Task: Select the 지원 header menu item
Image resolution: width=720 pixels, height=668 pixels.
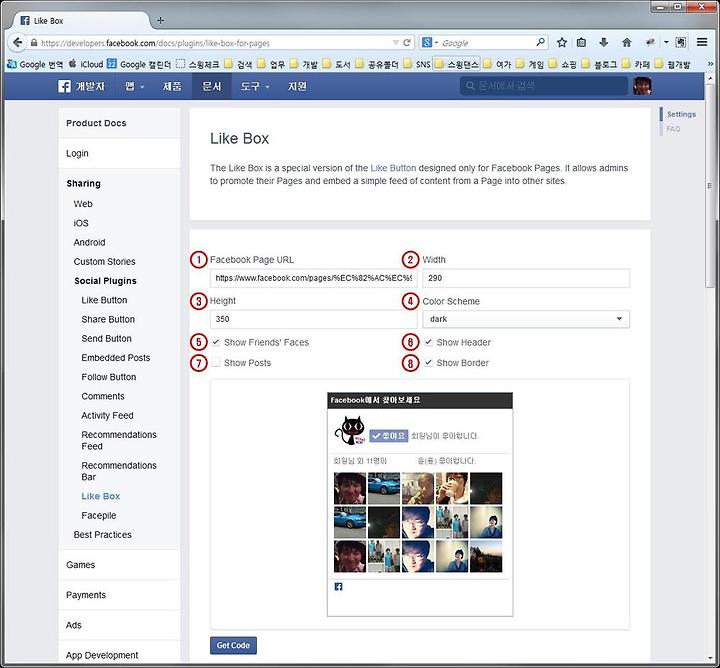Action: [x=297, y=86]
